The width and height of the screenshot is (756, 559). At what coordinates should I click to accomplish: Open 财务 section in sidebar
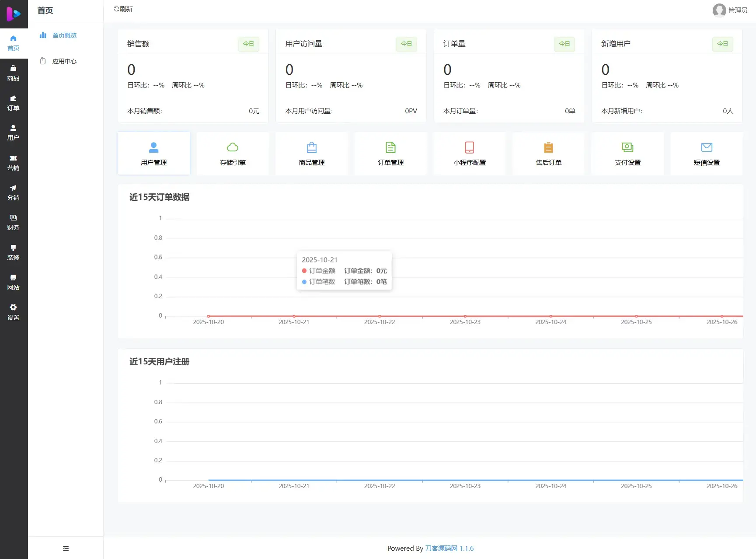coord(13,222)
